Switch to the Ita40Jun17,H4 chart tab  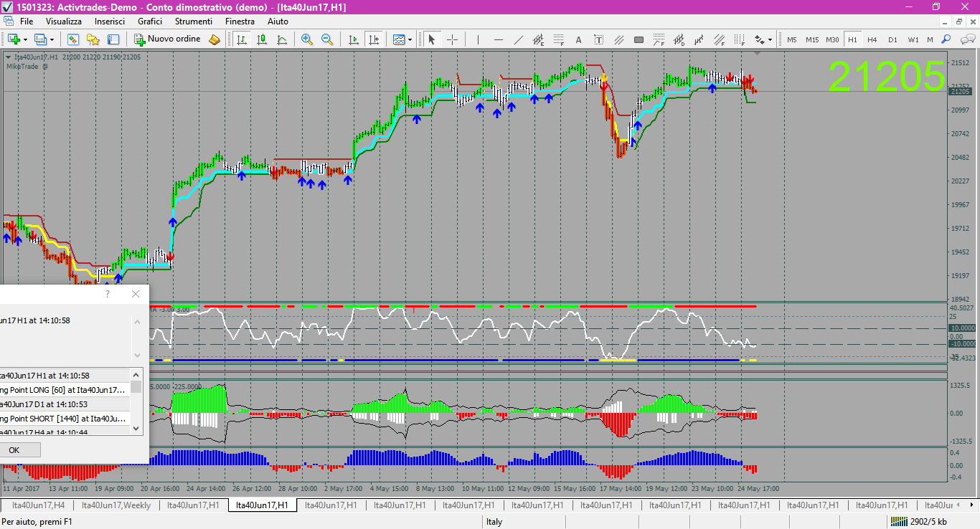[39, 505]
